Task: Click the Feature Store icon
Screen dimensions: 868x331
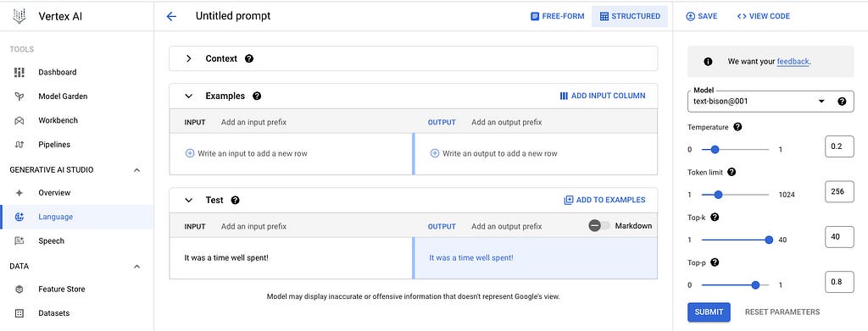Action: 19,289
